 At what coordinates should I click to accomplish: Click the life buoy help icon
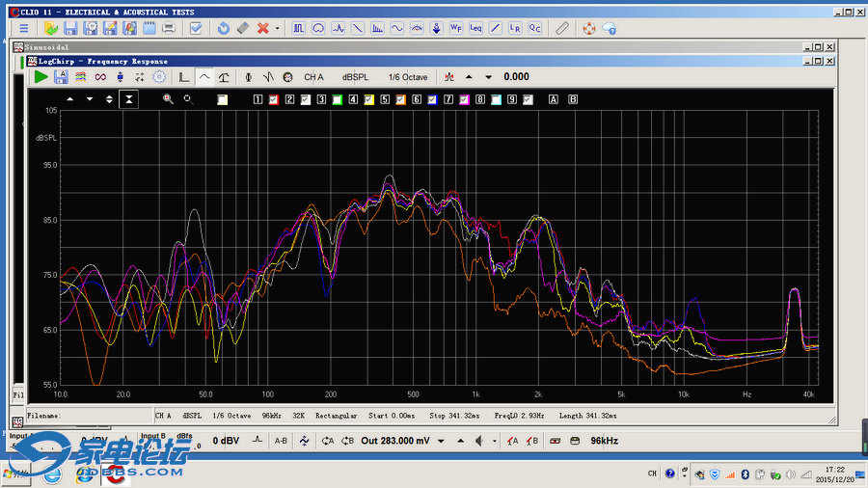coord(588,28)
